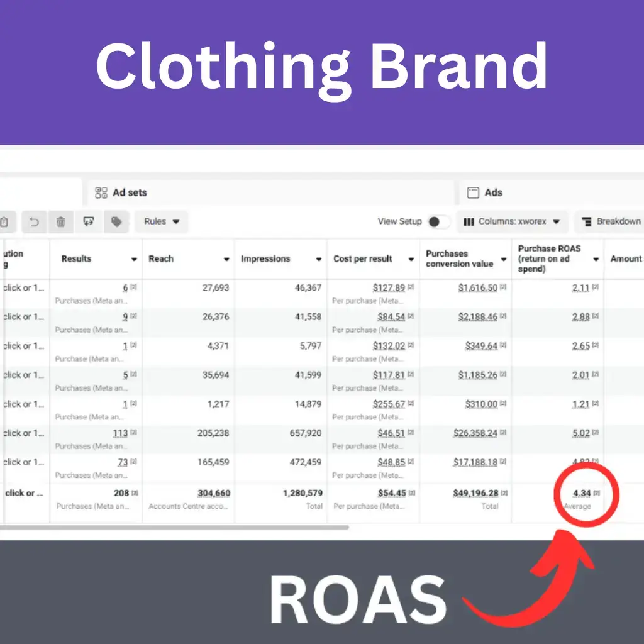Click conversion value $26,358.24
Image resolution: width=644 pixels, height=644 pixels.
pyautogui.click(x=475, y=433)
